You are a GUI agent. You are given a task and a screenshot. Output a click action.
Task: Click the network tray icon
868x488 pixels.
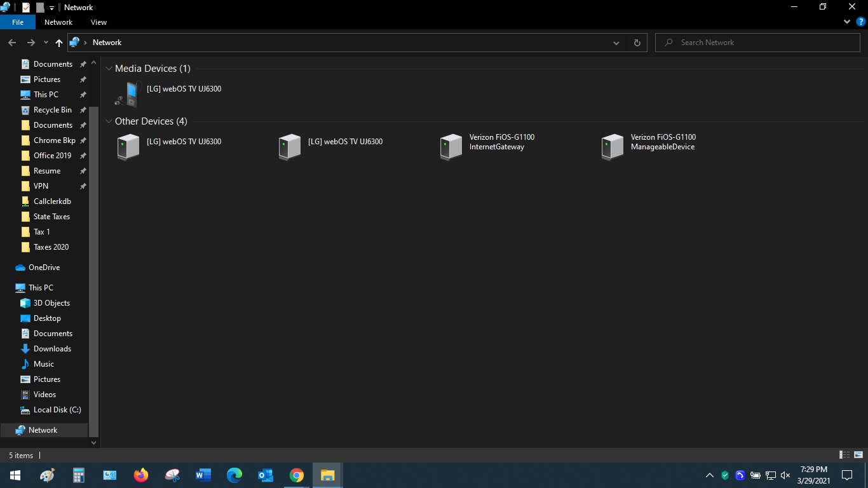pos(770,475)
